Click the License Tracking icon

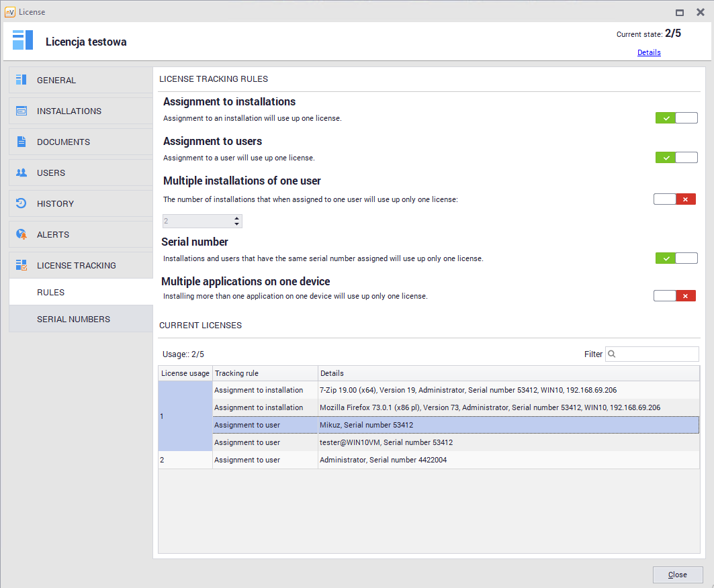click(21, 265)
